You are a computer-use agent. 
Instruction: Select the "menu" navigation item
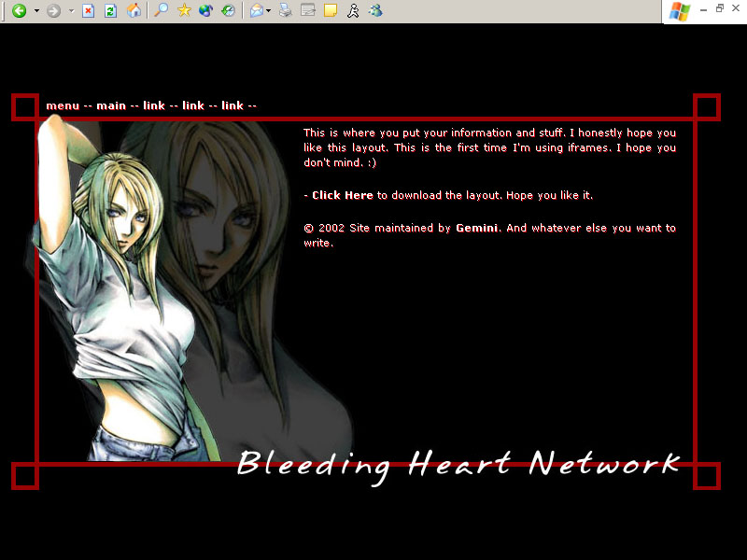[63, 105]
